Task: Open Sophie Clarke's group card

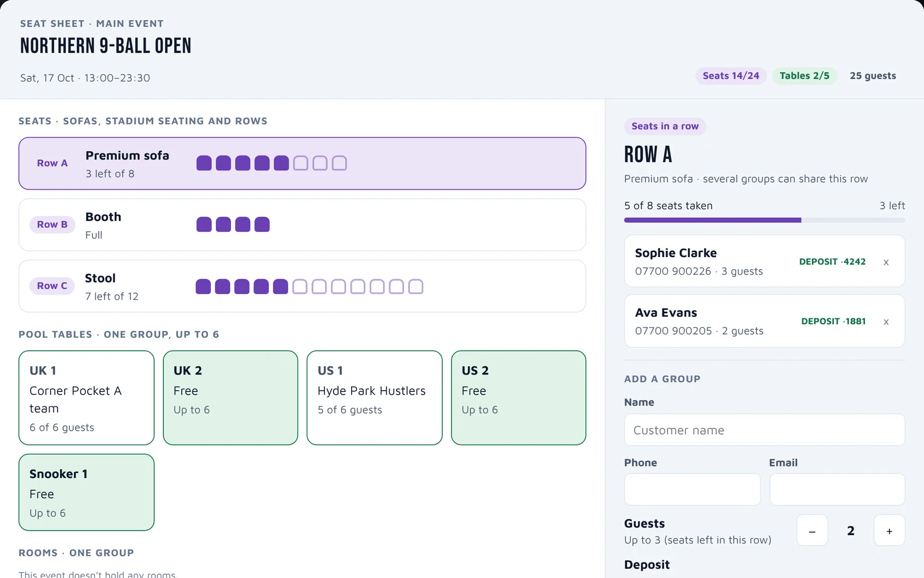Action: pyautogui.click(x=765, y=261)
